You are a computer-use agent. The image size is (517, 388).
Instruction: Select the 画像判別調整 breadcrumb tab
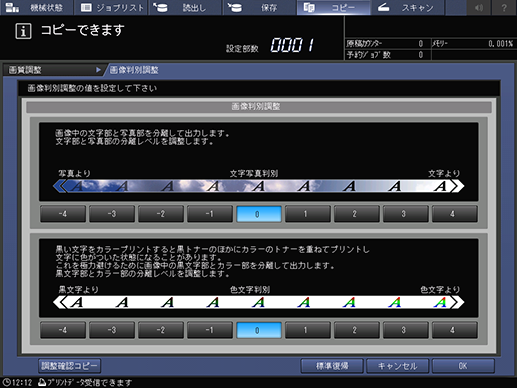(134, 70)
